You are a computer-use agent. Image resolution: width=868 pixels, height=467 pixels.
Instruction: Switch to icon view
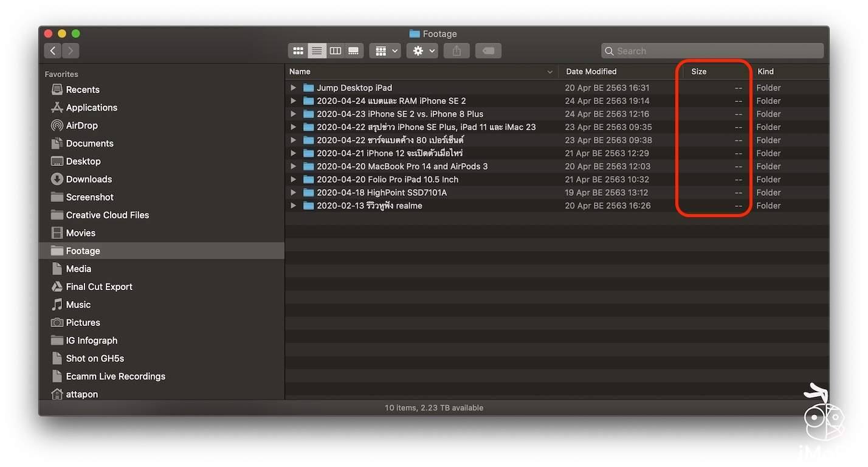click(x=298, y=51)
